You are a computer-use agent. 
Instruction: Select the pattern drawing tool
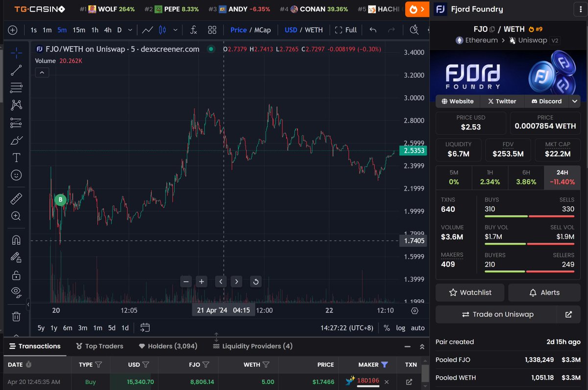click(16, 105)
